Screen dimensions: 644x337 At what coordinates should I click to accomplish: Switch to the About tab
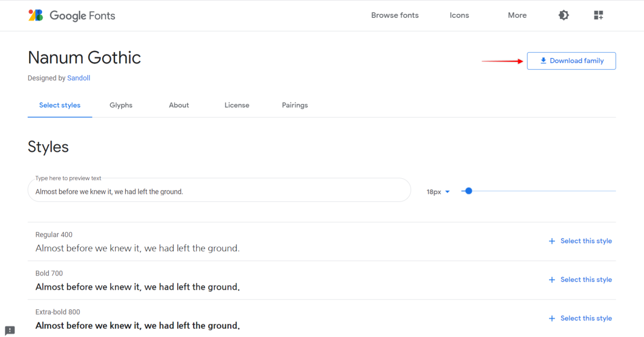point(179,105)
